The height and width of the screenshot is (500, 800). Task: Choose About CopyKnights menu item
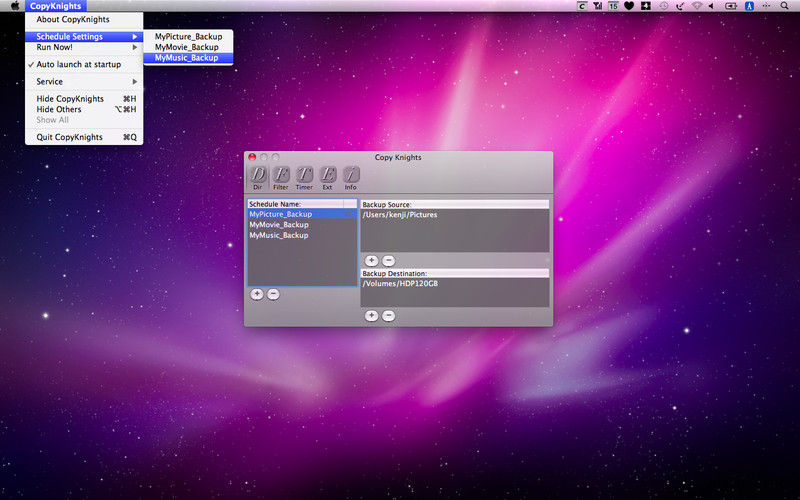84,19
